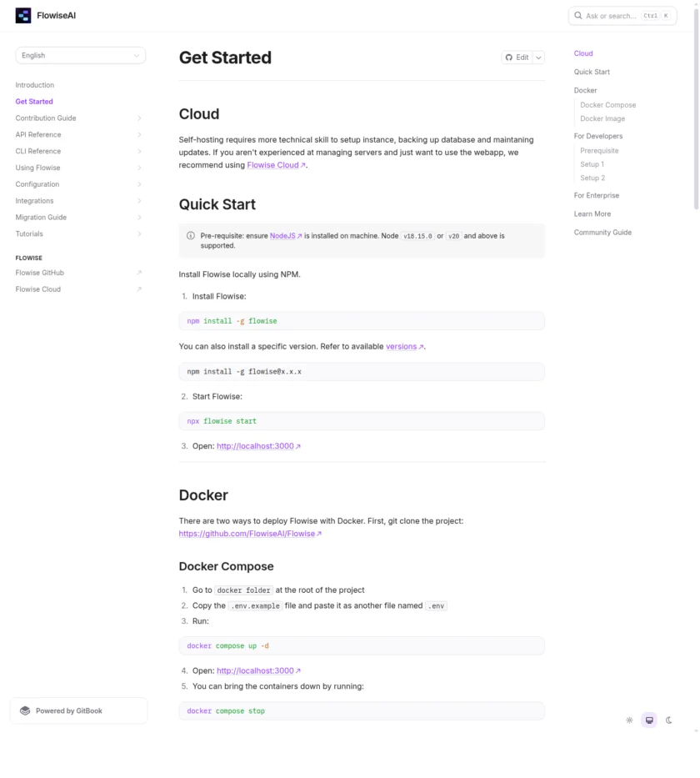Expand the API Reference chevron
The height and width of the screenshot is (778, 700).
tap(139, 135)
